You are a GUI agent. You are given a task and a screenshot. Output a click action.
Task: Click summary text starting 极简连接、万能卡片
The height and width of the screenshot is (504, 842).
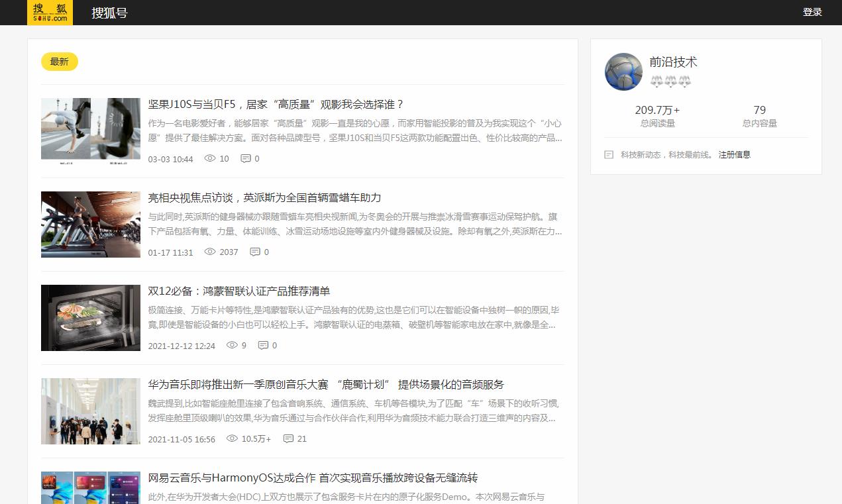pyautogui.click(x=355, y=317)
